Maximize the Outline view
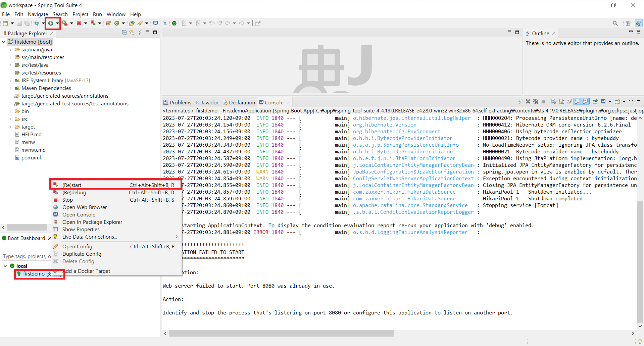644x346 pixels. click(x=639, y=32)
